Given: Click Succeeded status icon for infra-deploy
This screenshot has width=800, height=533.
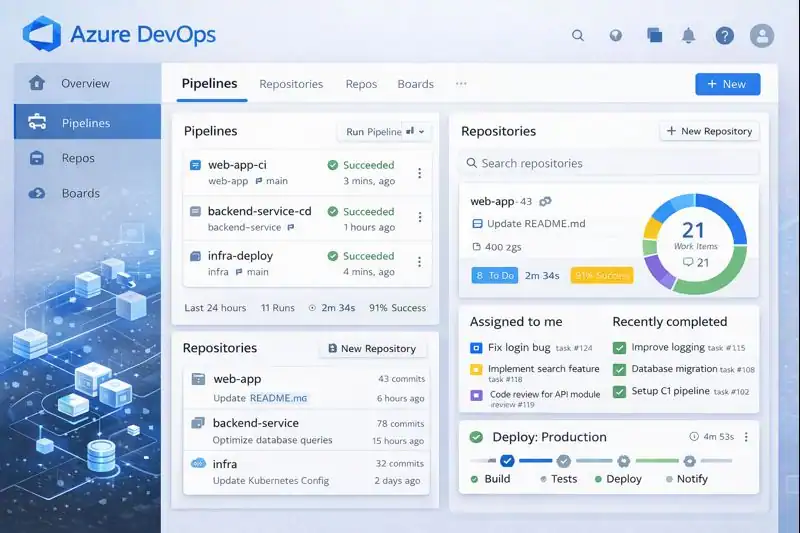Looking at the screenshot, I should (333, 256).
